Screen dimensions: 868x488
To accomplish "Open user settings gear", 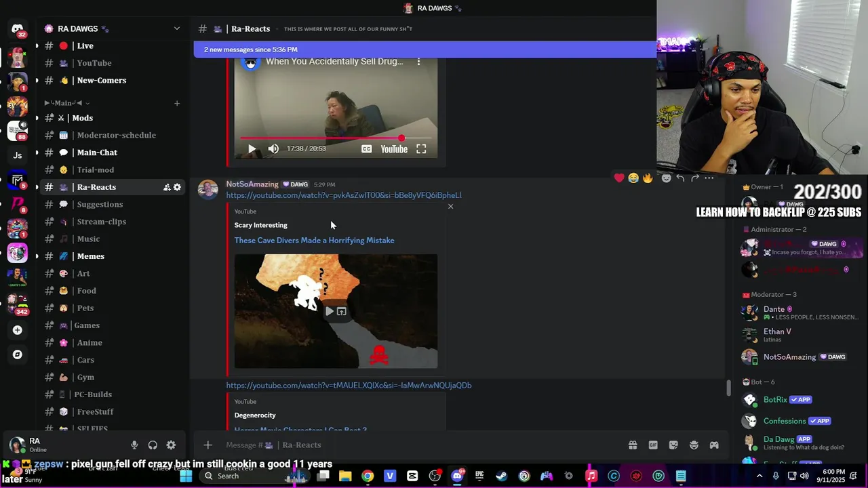I will tap(171, 445).
